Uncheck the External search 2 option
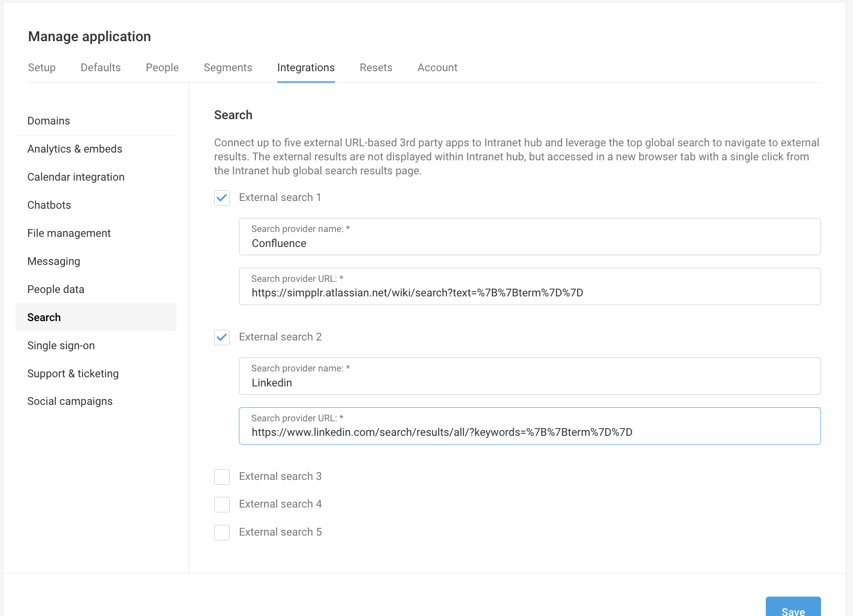This screenshot has height=616, width=853. pyautogui.click(x=221, y=338)
